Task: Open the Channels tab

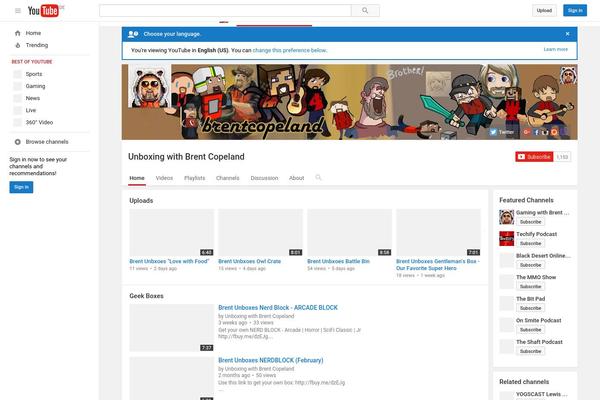Action: pyautogui.click(x=227, y=178)
